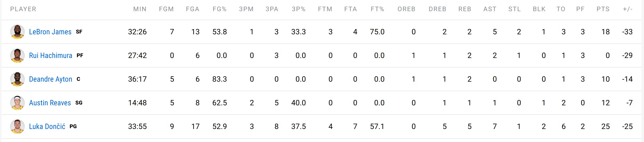The image size is (644, 142).
Task: Click the OREB column header
Action: tap(406, 9)
